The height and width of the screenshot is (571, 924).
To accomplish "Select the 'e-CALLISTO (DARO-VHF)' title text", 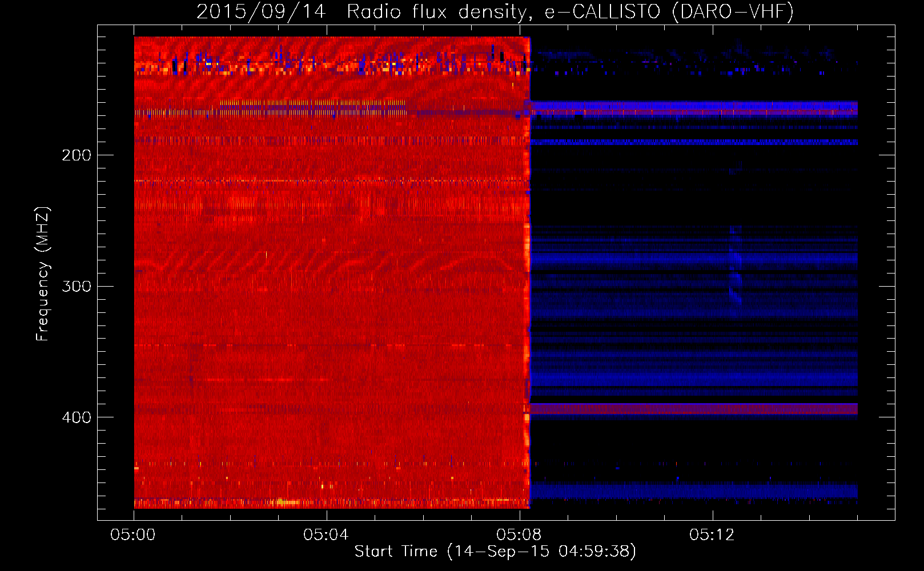I will [669, 11].
